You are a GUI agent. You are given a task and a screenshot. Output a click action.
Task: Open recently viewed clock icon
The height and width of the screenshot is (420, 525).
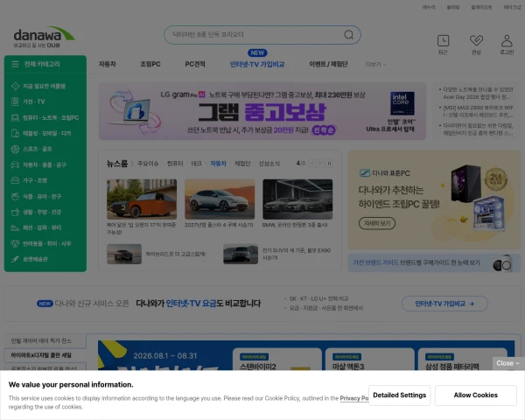click(443, 41)
